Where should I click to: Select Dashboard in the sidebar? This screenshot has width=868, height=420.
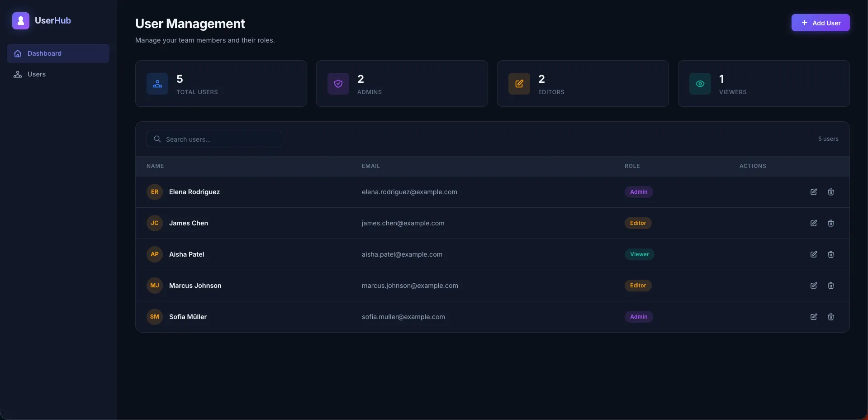(45, 53)
